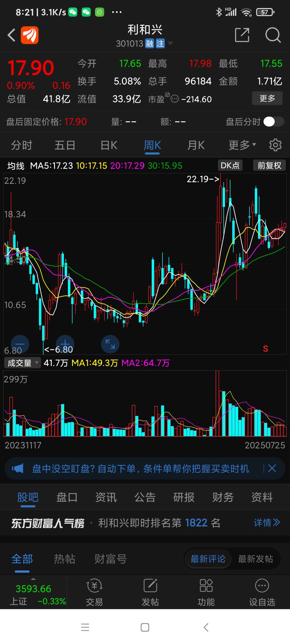Viewport: 290px width, 644px height.
Task: Tap the 均线 moving average label
Action: pos(16,166)
